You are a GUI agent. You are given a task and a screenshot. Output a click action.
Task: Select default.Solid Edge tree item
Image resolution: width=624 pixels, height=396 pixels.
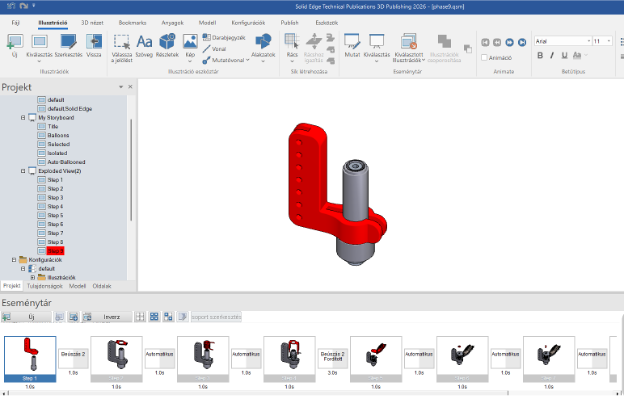coord(70,109)
